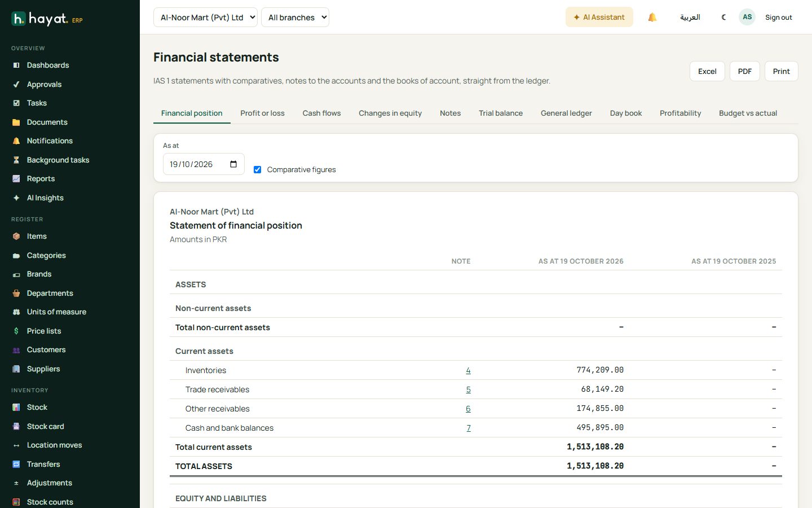Open the Tasks sidebar icon

[16, 103]
